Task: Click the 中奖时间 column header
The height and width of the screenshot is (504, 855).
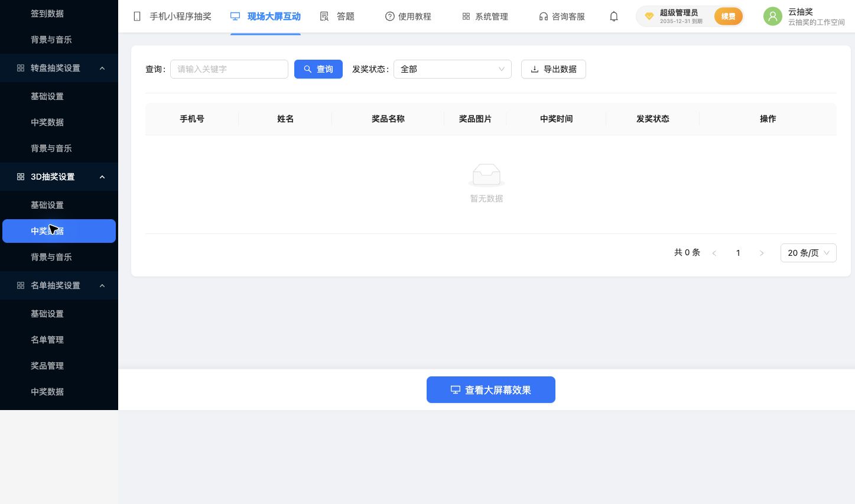Action: coord(556,119)
